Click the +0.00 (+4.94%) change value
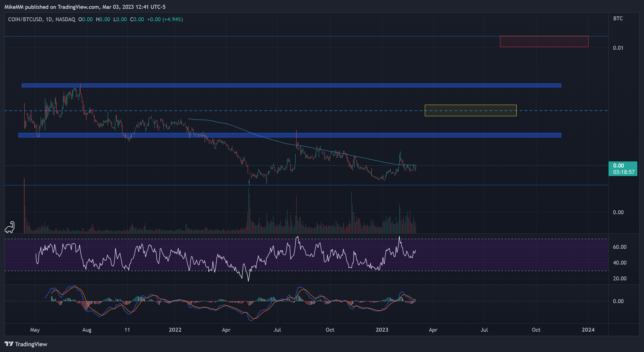Viewport: 644px width, 352px height. click(x=165, y=19)
